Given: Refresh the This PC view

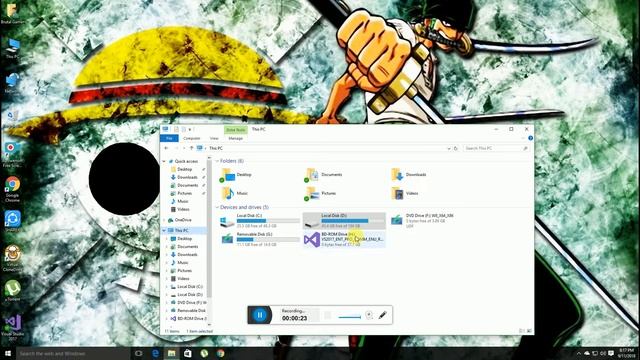Looking at the screenshot, I should [456, 149].
